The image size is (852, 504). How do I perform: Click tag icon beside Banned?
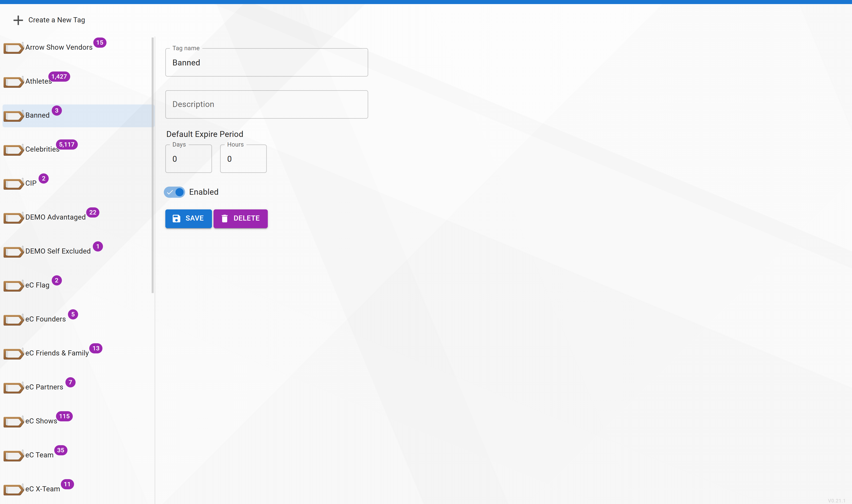(x=14, y=116)
